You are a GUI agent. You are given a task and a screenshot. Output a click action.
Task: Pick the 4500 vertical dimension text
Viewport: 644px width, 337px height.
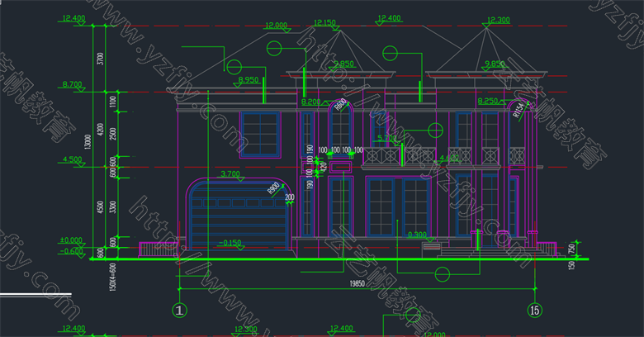pos(100,207)
